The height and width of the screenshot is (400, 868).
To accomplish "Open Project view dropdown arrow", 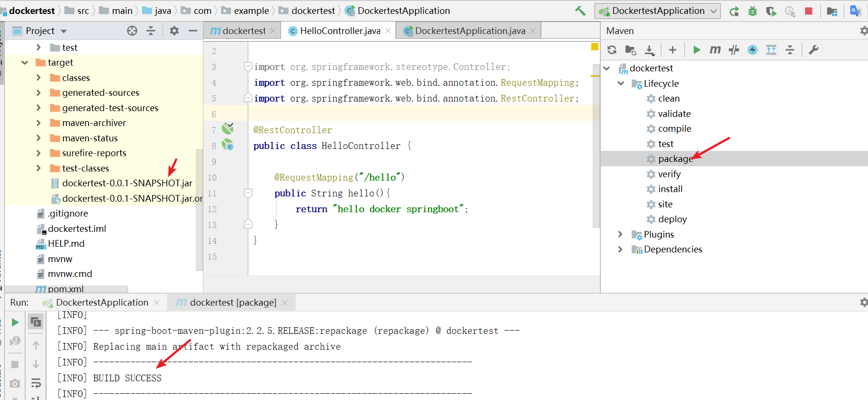I will pyautogui.click(x=64, y=31).
